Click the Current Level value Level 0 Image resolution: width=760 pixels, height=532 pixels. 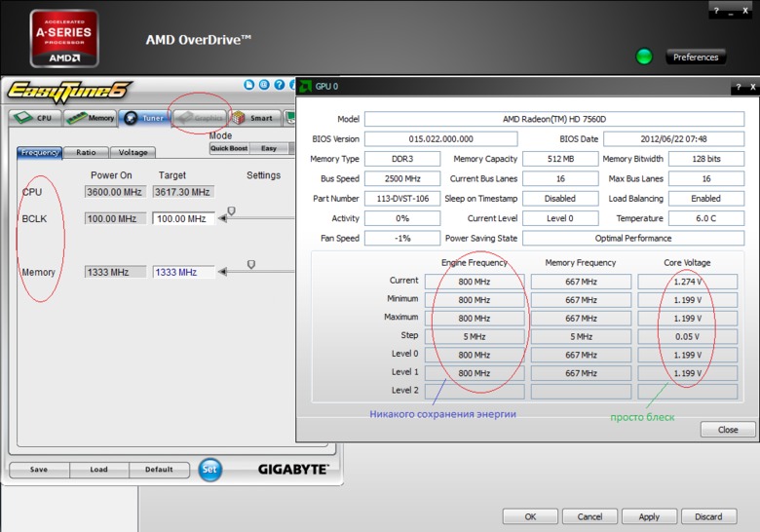[x=560, y=218]
